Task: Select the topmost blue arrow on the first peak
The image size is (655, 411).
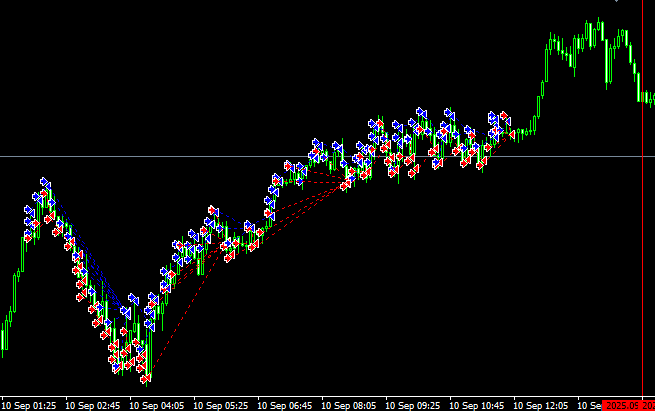Action: point(44,183)
